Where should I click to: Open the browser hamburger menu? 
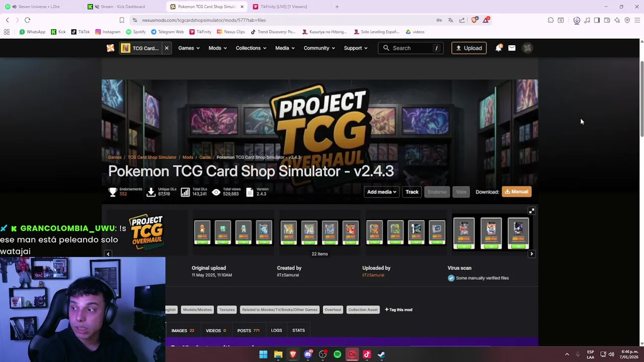[x=637, y=20]
